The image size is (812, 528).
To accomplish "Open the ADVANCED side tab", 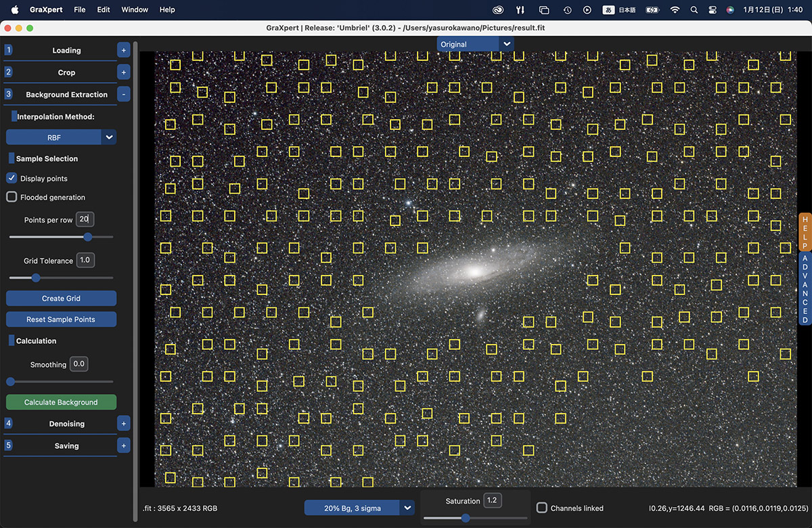I will (805, 289).
